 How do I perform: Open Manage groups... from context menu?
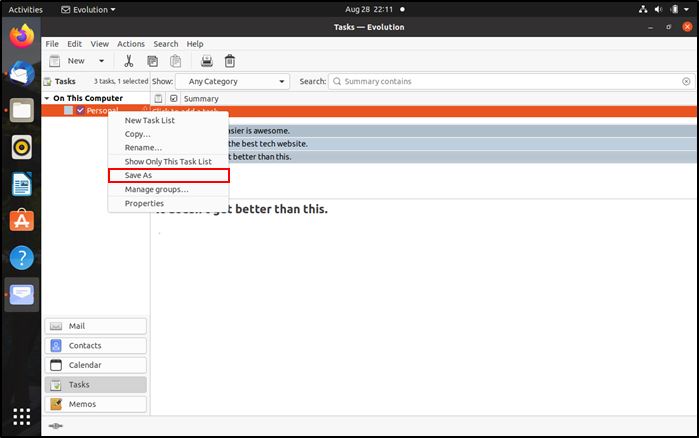169,189
